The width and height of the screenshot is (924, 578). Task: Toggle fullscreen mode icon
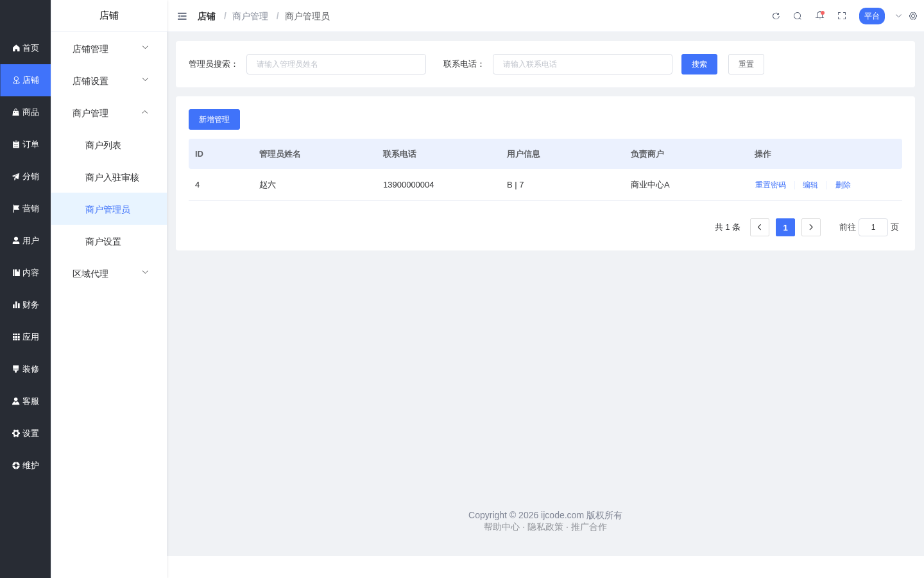tap(842, 16)
